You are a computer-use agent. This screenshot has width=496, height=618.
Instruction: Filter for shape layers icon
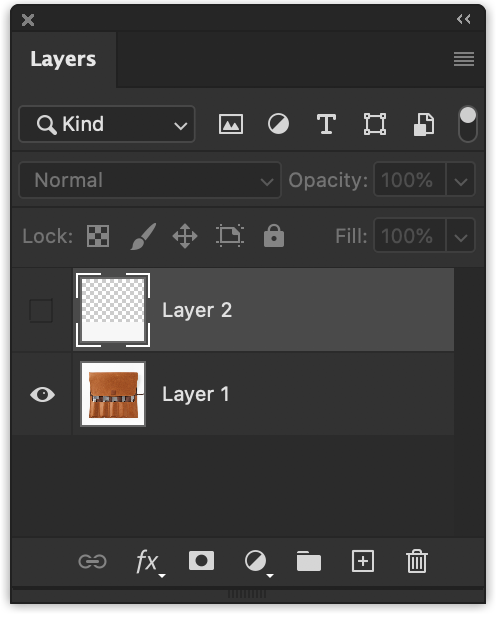point(375,124)
